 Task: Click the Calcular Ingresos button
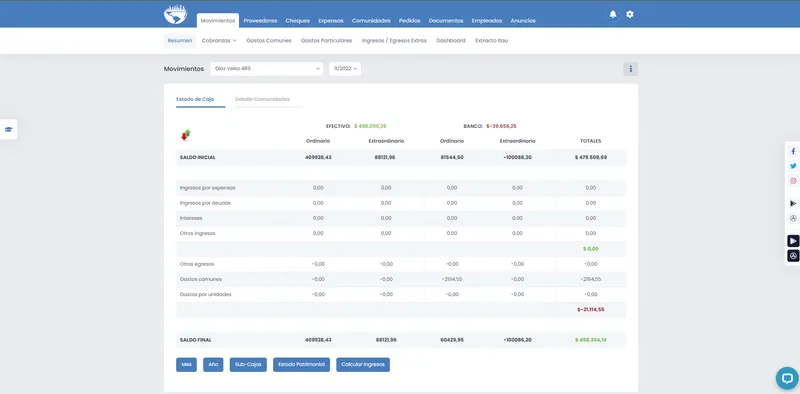[x=363, y=364]
